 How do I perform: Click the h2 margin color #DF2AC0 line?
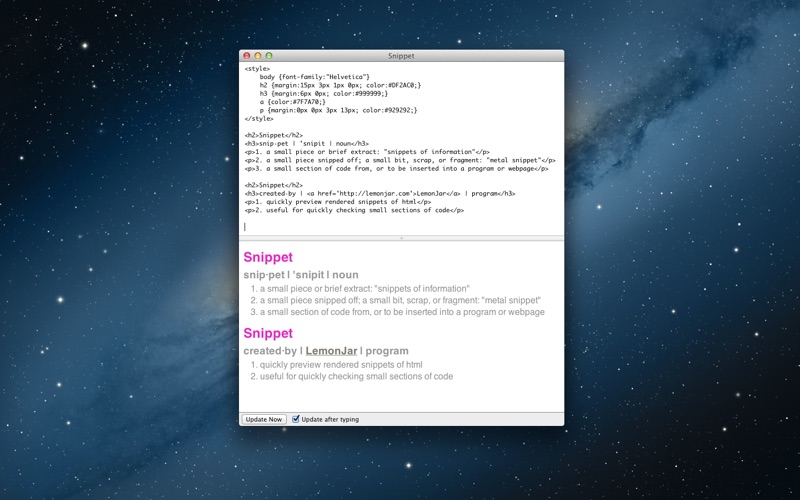click(340, 85)
